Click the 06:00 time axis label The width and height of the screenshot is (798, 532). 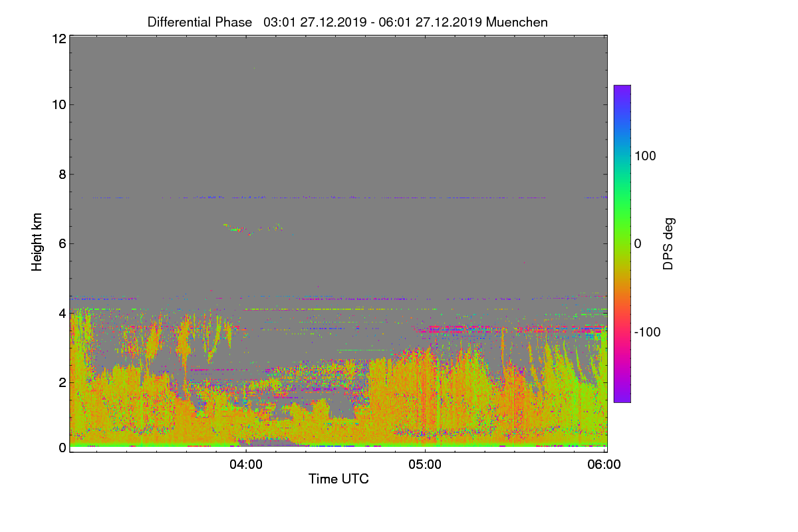point(604,465)
